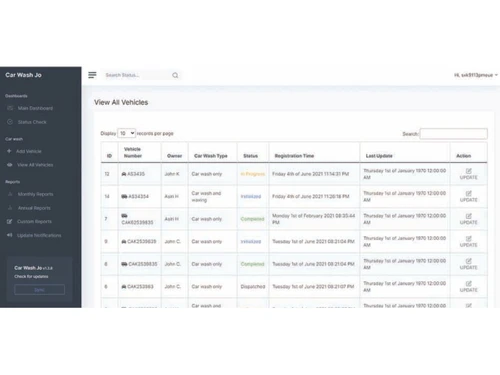Go to Add Vehicle page

(x=29, y=151)
